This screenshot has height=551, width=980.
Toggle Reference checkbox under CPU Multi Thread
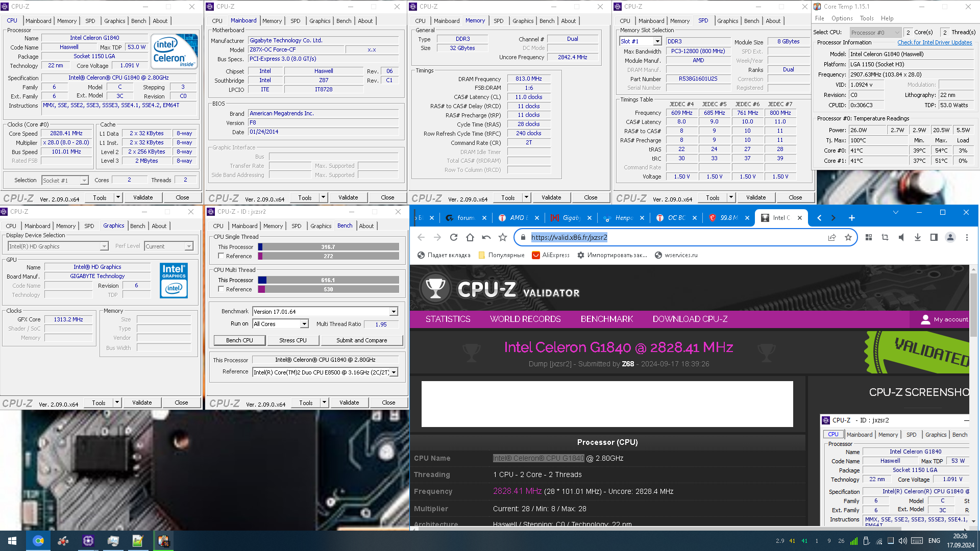[221, 289]
